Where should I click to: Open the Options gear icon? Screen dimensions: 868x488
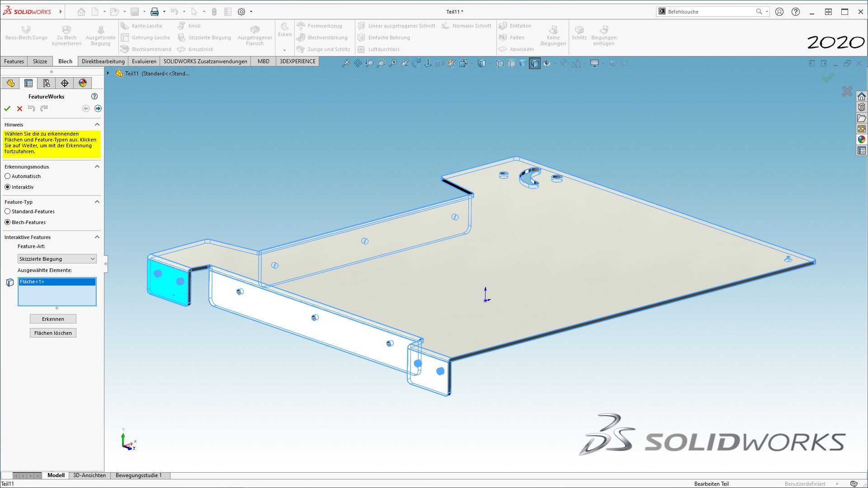click(241, 12)
